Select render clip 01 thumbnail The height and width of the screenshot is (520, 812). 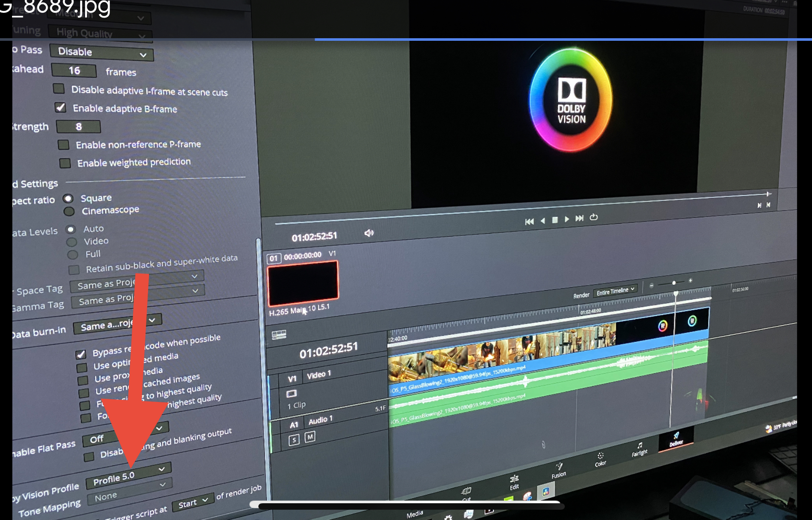(x=303, y=283)
